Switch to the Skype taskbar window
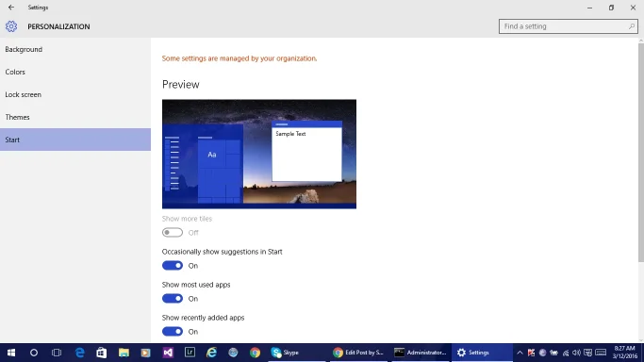Viewport: 644px width, 362px height. click(297, 353)
